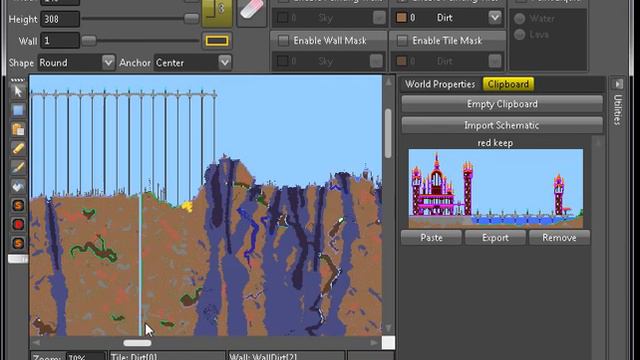Enable the Wall Mask checkbox
Image resolution: width=640 pixels, height=360 pixels.
[x=283, y=40]
